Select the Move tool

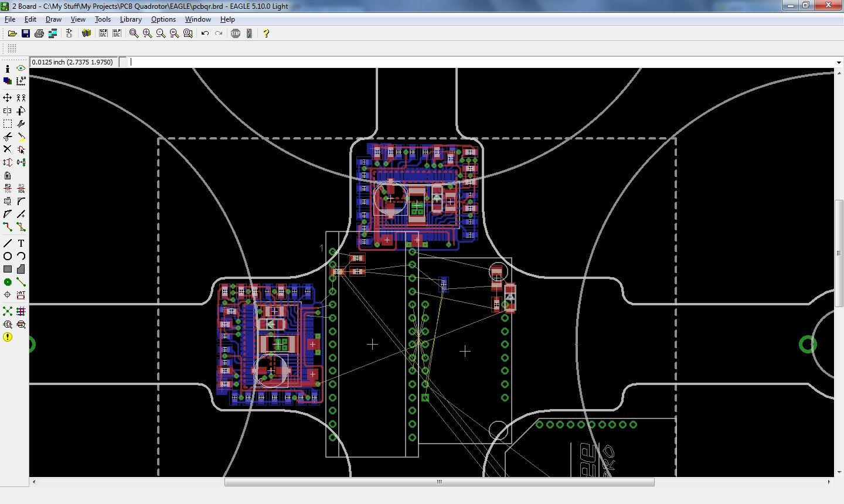tap(8, 97)
